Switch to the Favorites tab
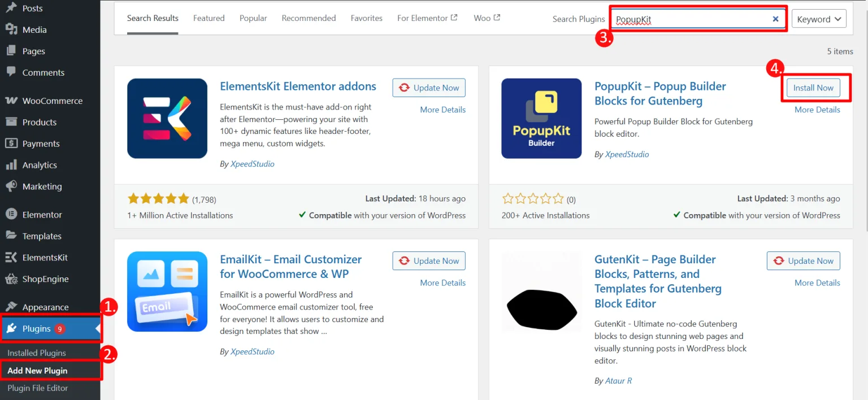The height and width of the screenshot is (400, 868). (x=367, y=18)
